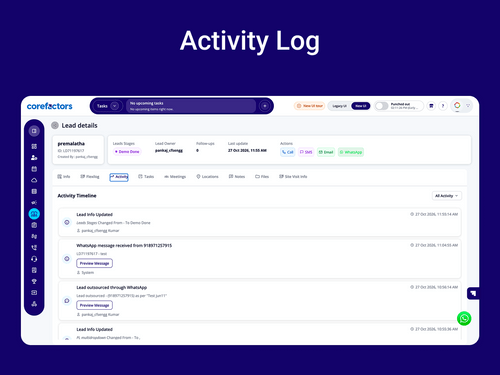
Task: Open the Tasks tab
Action: [x=146, y=177]
